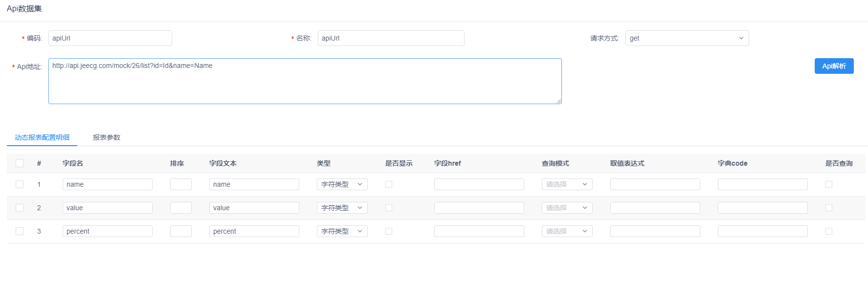Click 排序 field in value row
The width and height of the screenshot is (868, 306).
point(181,208)
